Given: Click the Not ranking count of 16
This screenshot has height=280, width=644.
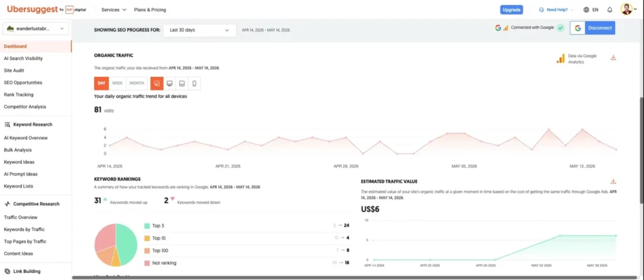Looking at the screenshot, I should coord(347,263).
